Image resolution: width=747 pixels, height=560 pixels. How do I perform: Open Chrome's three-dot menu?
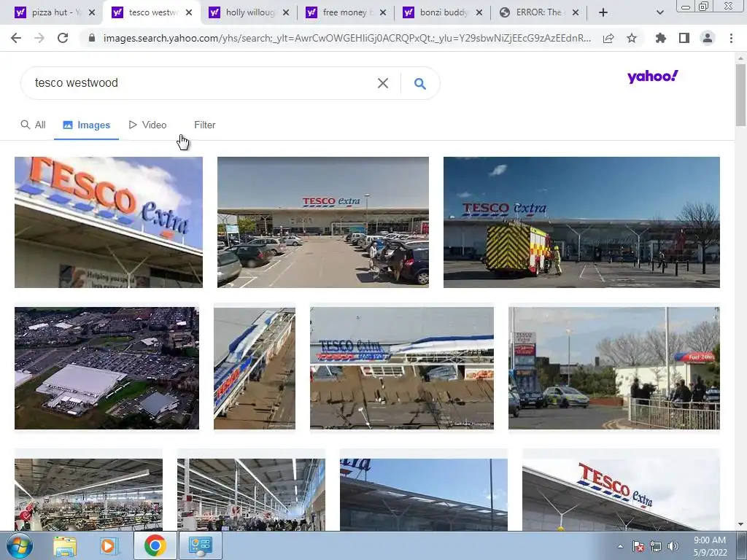tap(731, 38)
